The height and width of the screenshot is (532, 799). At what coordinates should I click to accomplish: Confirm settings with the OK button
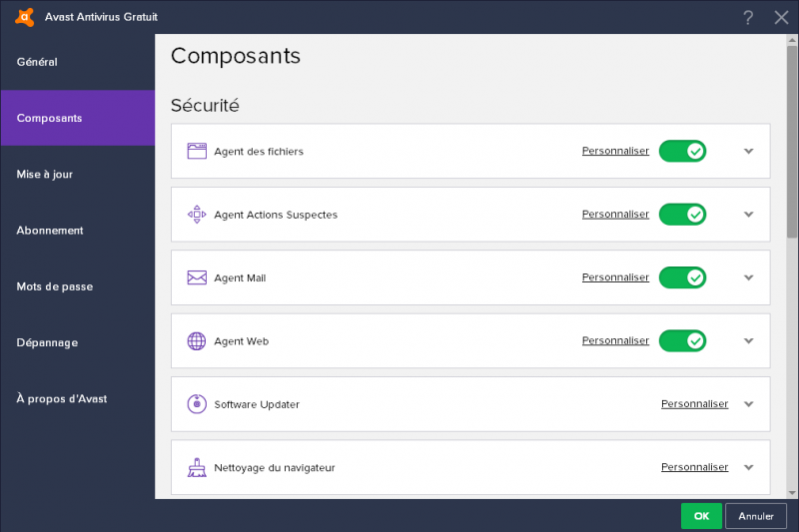point(701,516)
